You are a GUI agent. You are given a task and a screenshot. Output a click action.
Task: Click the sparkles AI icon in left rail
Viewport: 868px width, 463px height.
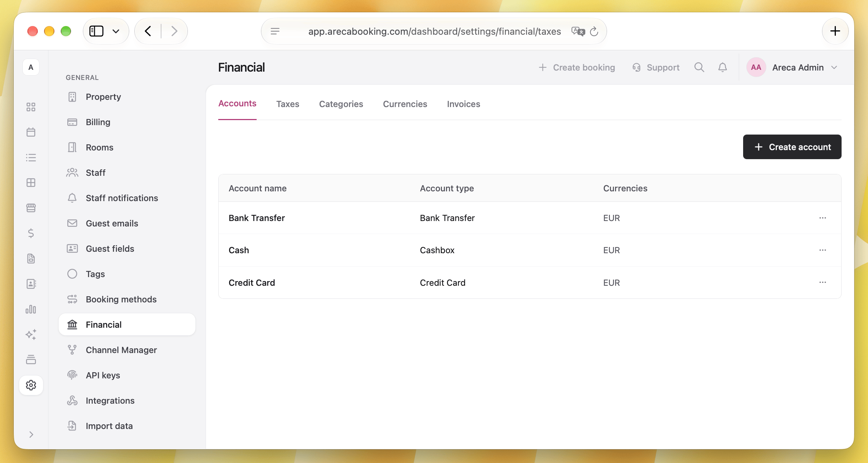31,335
